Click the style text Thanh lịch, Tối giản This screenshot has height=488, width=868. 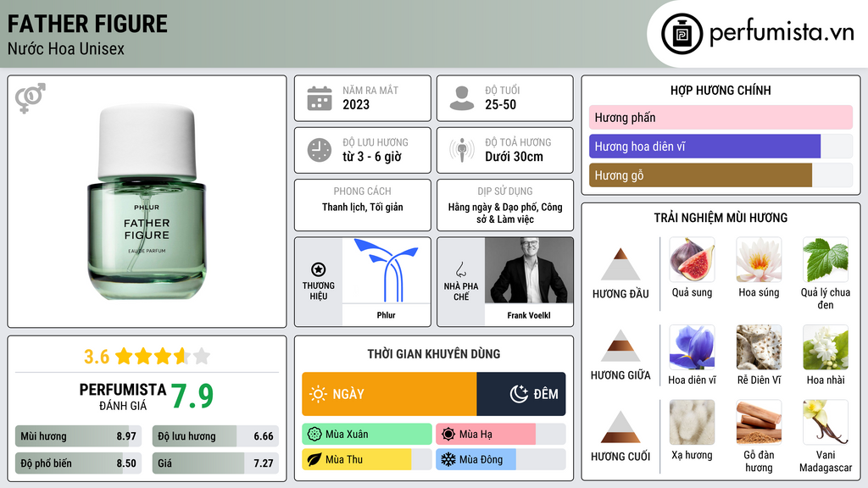[363, 207]
